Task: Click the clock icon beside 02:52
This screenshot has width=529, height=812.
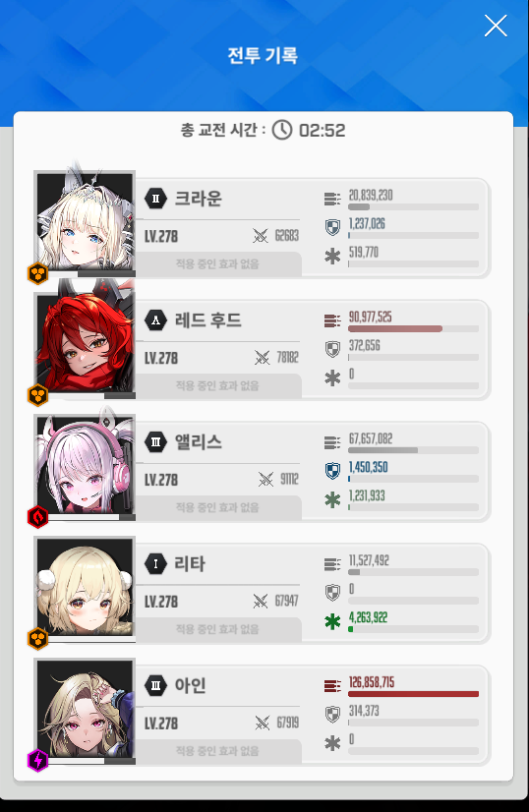Action: 282,130
